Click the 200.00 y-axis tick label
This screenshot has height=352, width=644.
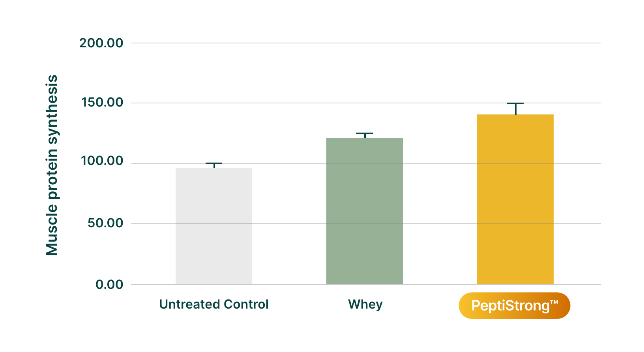coord(101,43)
